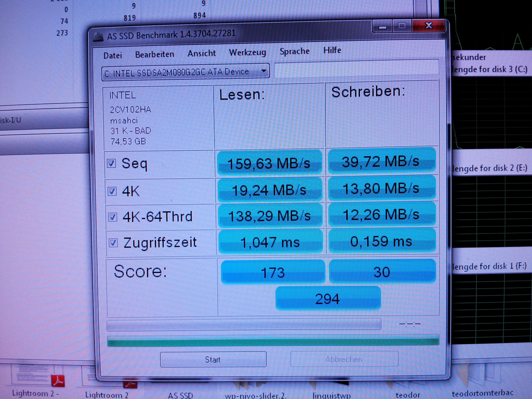Click the Lesen column header
This screenshot has width=532, height=399.
pos(242,94)
